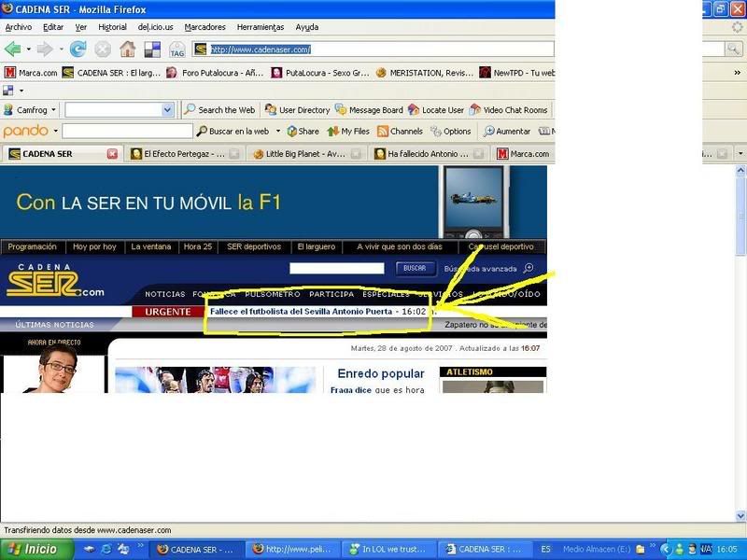
Task: Open the Antonio Puerta urgent headline
Action: pos(301,312)
